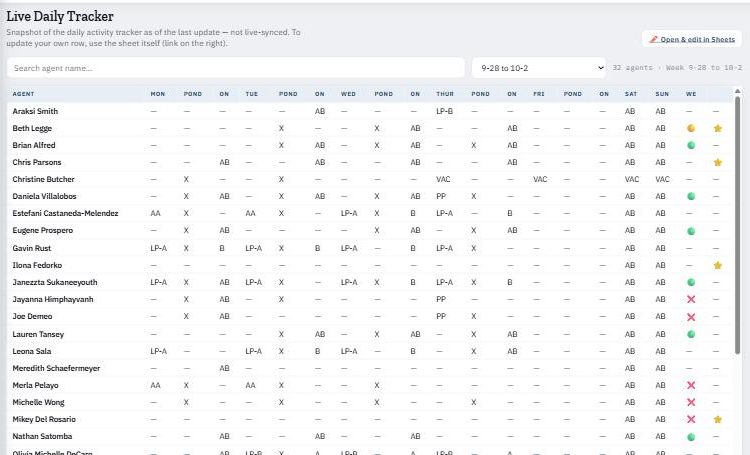Click the gold star in Mikey Del Rosario's row
This screenshot has height=455, width=750.
coord(717,419)
